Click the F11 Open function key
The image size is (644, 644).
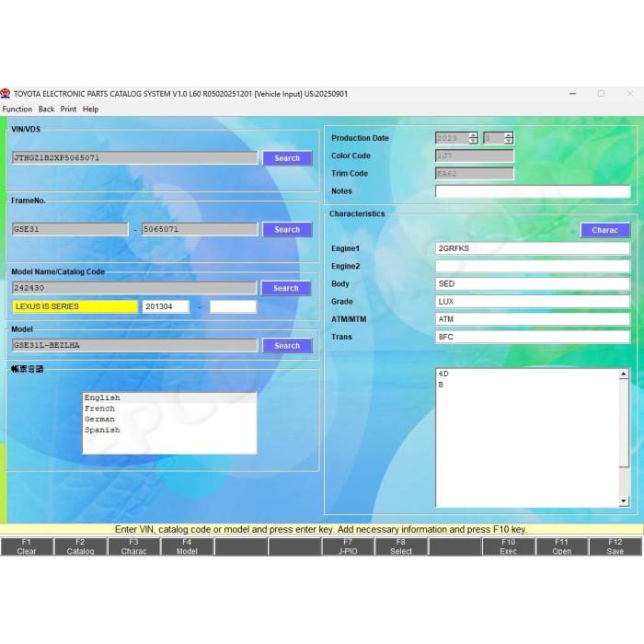[561, 546]
